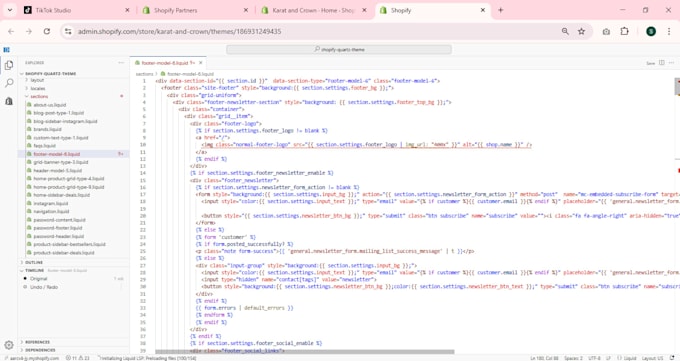Viewport: 680px width, 361px height.
Task: Expand the DEPENDENCIES panel
Action: (40, 350)
